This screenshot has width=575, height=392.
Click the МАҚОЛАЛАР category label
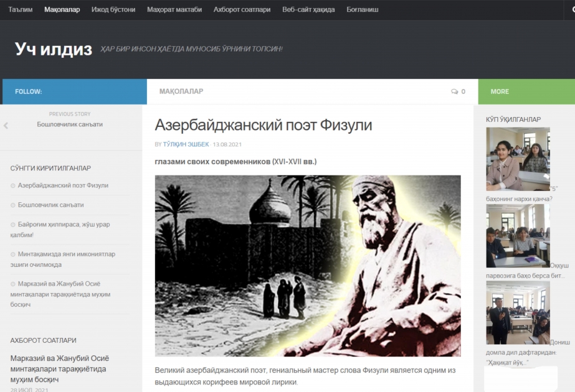(181, 91)
